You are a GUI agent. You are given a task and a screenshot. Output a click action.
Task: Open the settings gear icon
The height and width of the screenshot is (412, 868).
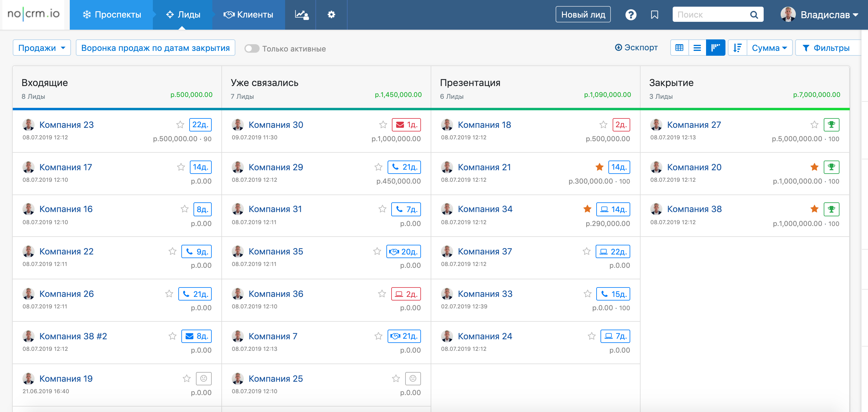(x=331, y=15)
